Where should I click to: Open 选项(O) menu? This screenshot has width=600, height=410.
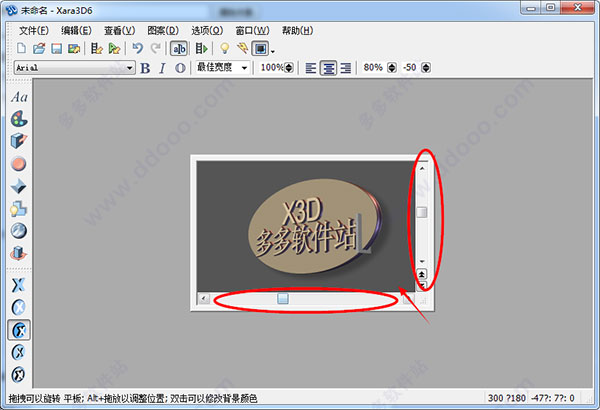(x=207, y=31)
